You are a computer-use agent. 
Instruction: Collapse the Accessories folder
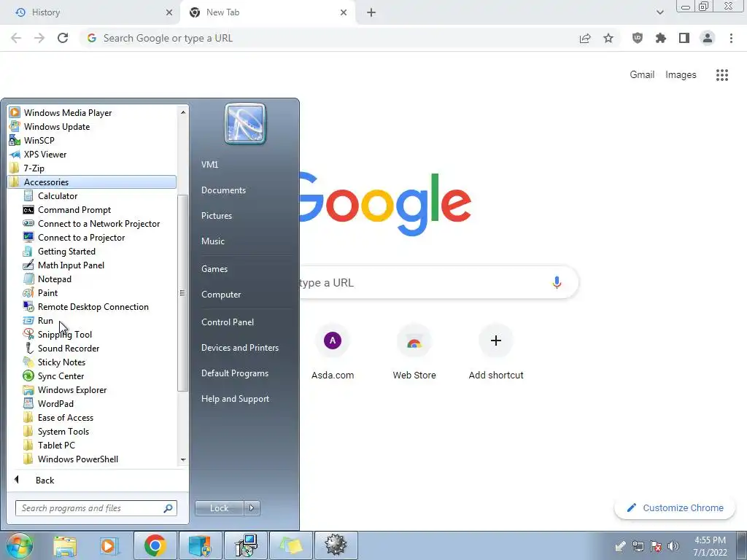(46, 182)
